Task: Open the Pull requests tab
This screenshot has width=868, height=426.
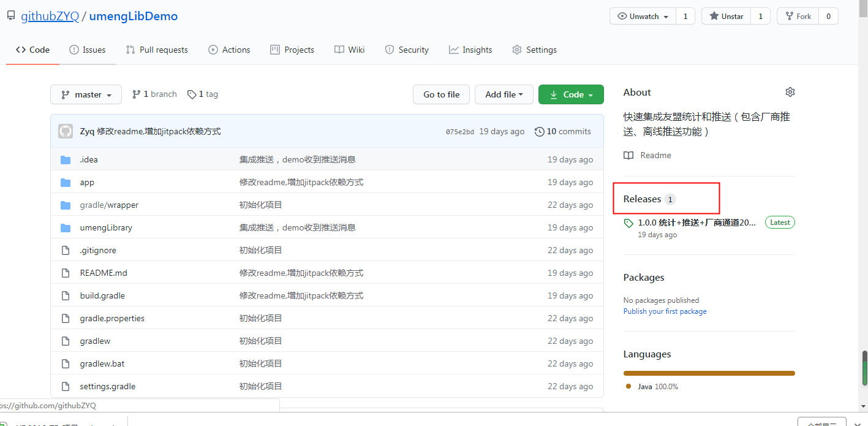Action: point(157,50)
